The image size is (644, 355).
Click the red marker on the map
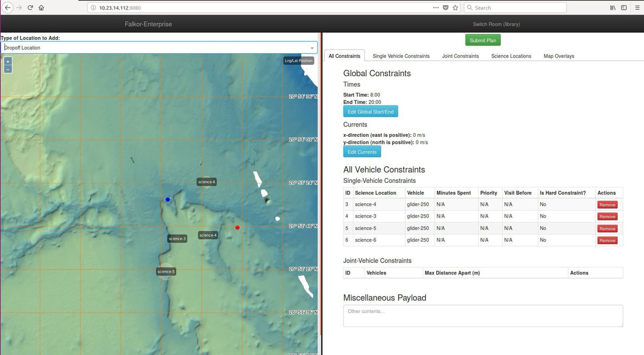(237, 227)
